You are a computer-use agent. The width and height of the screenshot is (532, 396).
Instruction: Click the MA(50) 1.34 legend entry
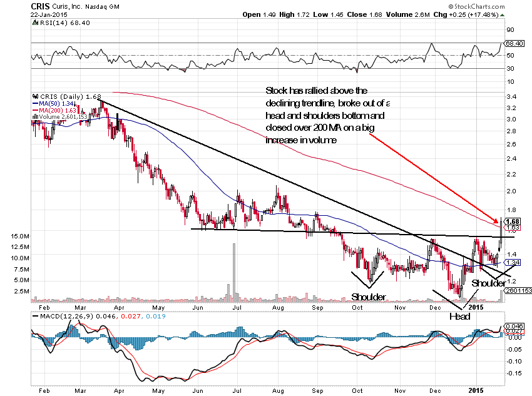(53, 103)
